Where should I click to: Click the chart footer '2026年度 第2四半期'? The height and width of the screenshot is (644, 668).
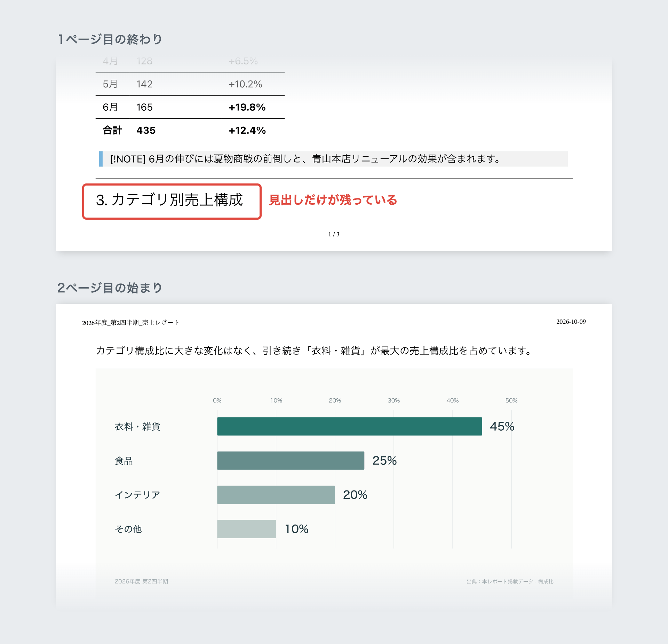141,581
